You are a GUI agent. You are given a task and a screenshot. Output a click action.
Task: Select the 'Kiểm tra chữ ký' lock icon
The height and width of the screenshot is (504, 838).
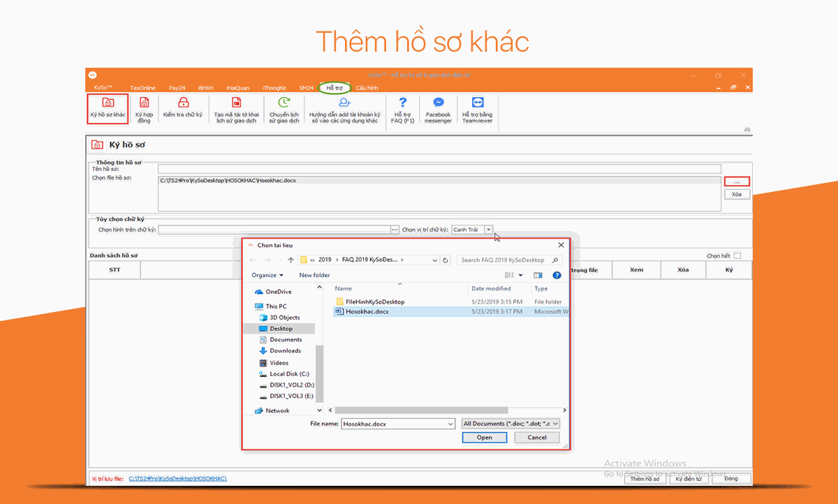(183, 103)
